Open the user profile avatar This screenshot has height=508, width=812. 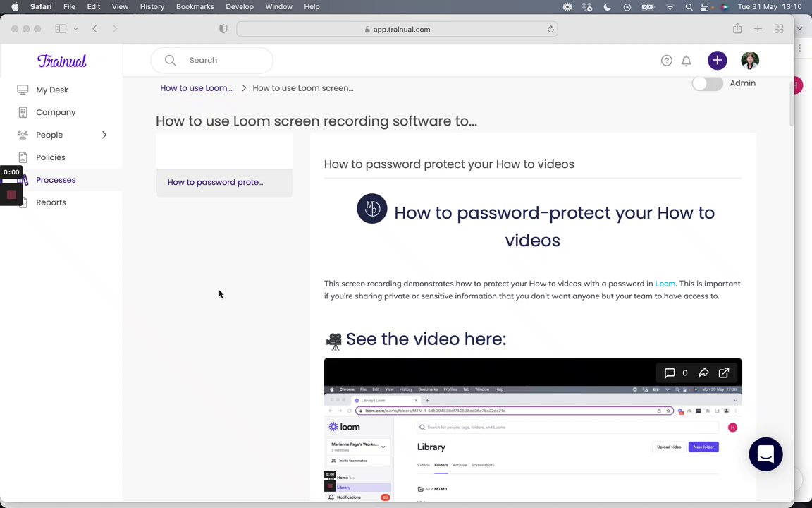[750, 61]
